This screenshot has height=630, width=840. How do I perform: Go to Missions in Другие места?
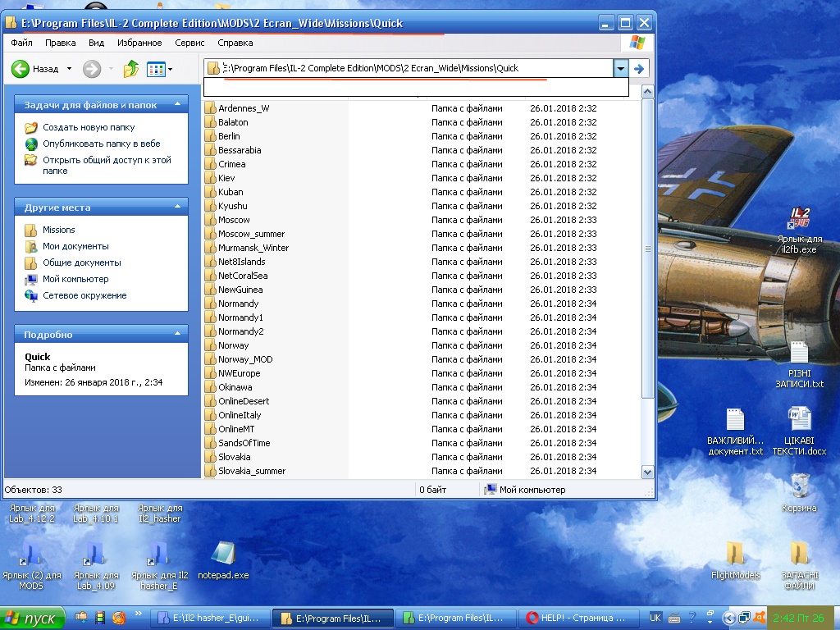click(x=59, y=230)
